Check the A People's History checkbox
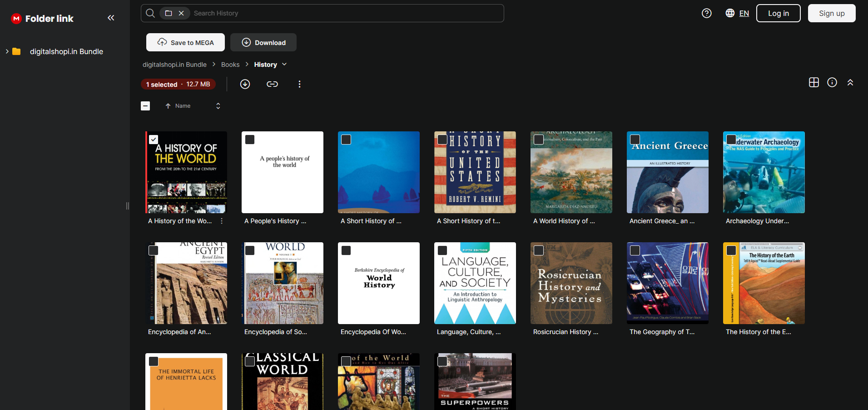Screen dimensions: 868x410 [250, 140]
